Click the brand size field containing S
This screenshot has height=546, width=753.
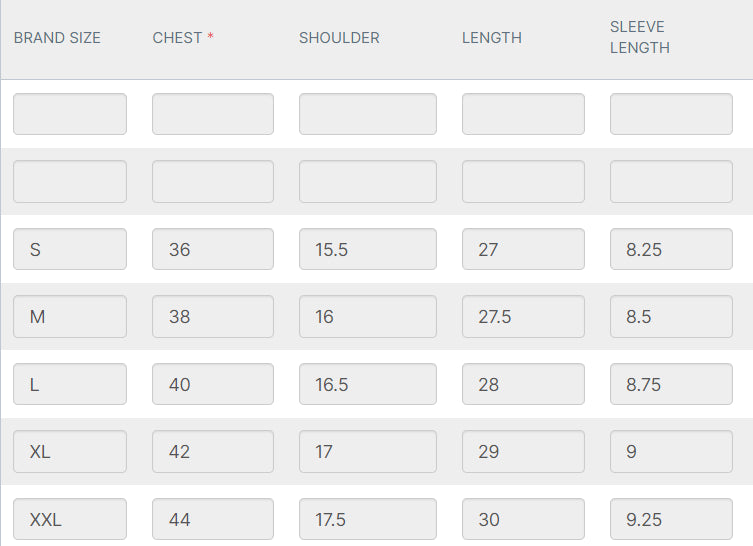click(x=70, y=249)
